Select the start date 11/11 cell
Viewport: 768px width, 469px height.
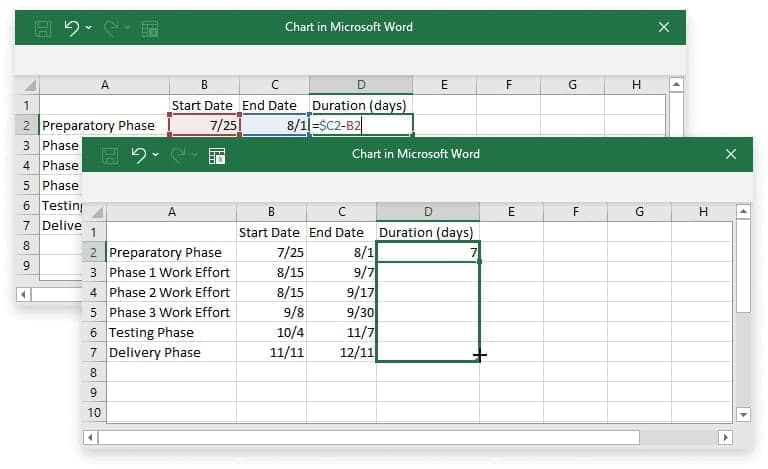[x=271, y=352]
